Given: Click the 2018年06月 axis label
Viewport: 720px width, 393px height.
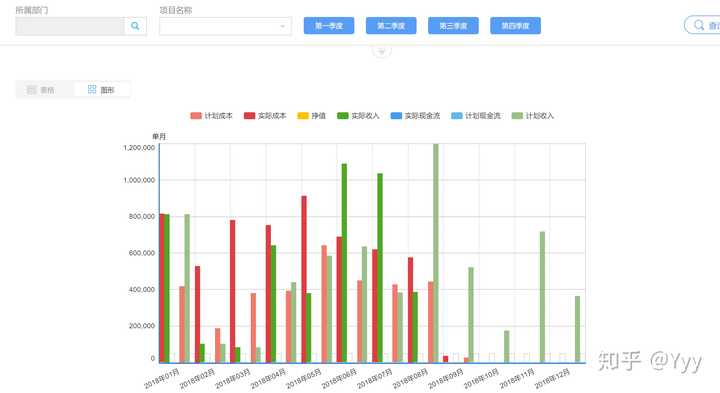Looking at the screenshot, I should point(339,379).
